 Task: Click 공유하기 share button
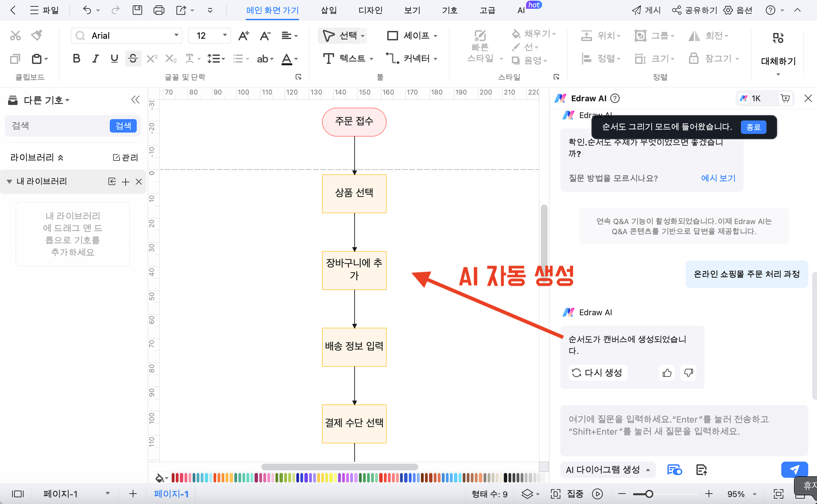pyautogui.click(x=695, y=10)
